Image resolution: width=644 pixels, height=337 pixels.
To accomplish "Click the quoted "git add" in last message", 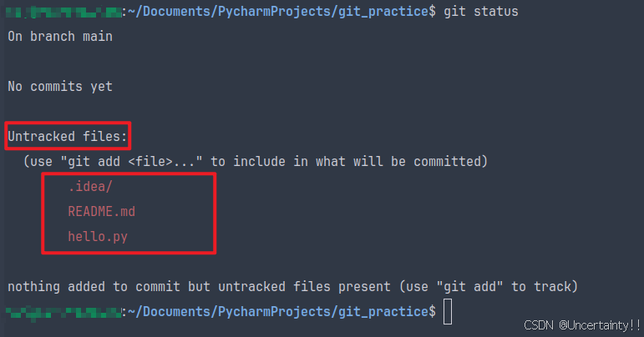I will [x=470, y=287].
